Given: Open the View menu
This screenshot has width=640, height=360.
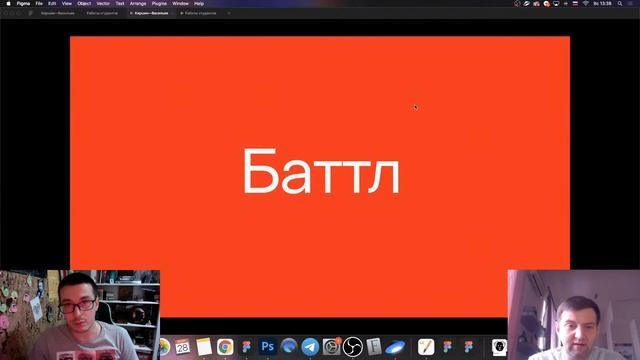Looking at the screenshot, I should 67,3.
